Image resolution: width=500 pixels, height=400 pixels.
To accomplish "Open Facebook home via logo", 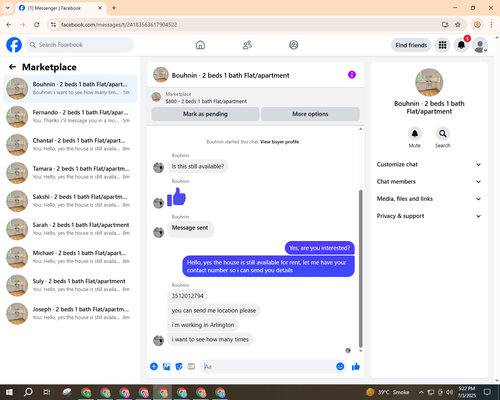I will click(x=14, y=45).
